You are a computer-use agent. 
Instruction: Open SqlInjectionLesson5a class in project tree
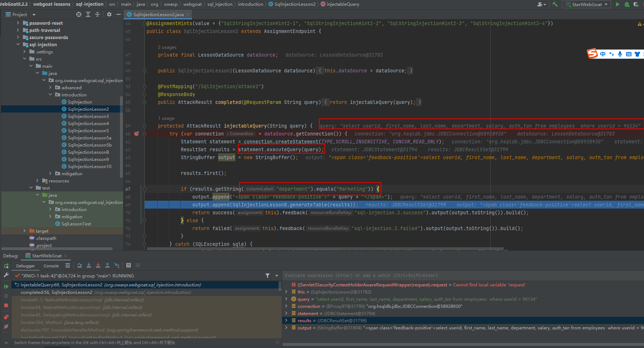[90, 138]
